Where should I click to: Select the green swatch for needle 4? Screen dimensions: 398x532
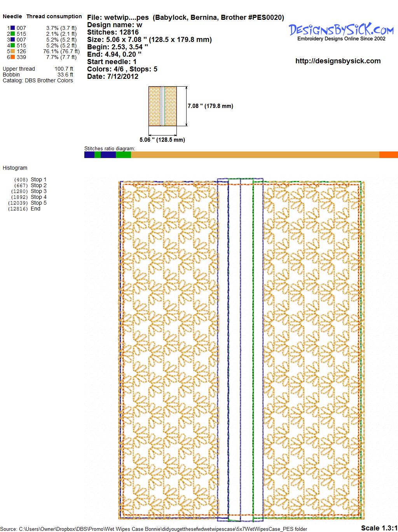tap(13, 45)
